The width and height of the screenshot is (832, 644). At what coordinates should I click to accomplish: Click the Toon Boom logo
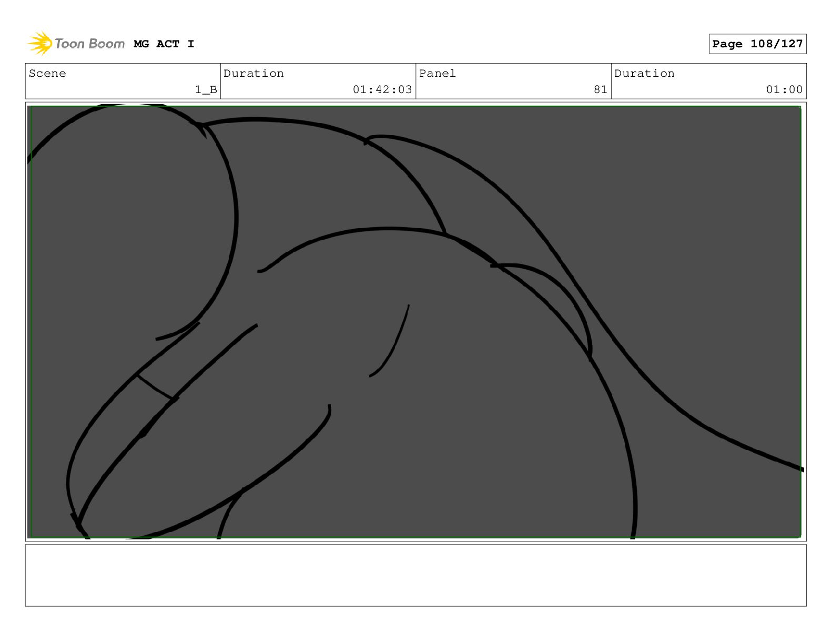point(76,44)
